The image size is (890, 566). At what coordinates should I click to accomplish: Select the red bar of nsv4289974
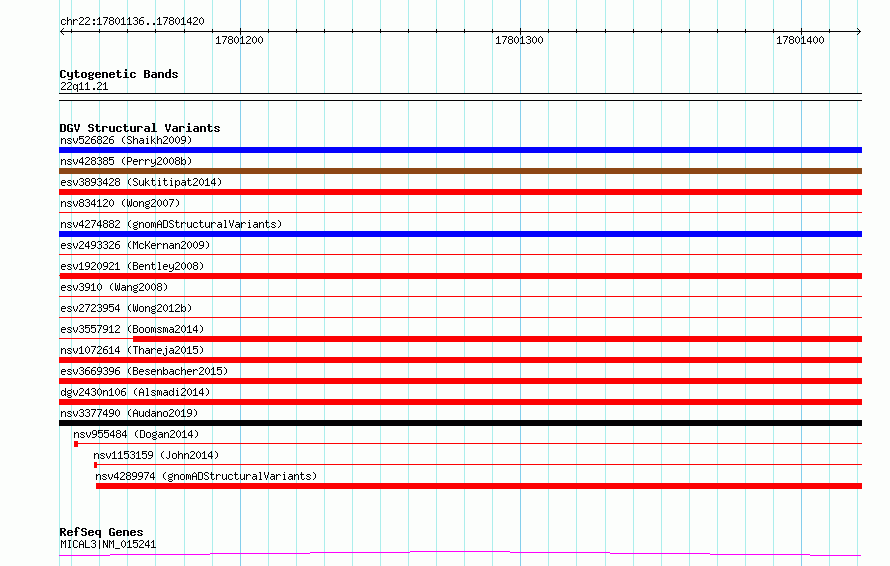point(479,486)
